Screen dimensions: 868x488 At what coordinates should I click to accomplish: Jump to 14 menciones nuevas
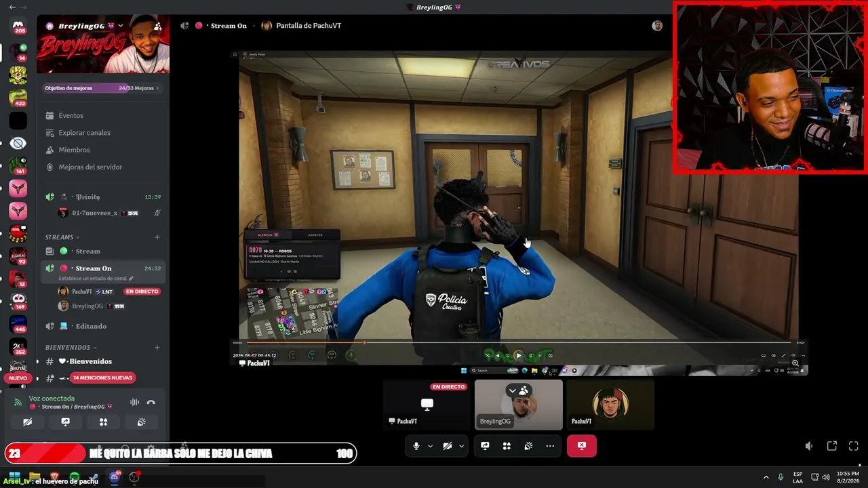point(102,378)
